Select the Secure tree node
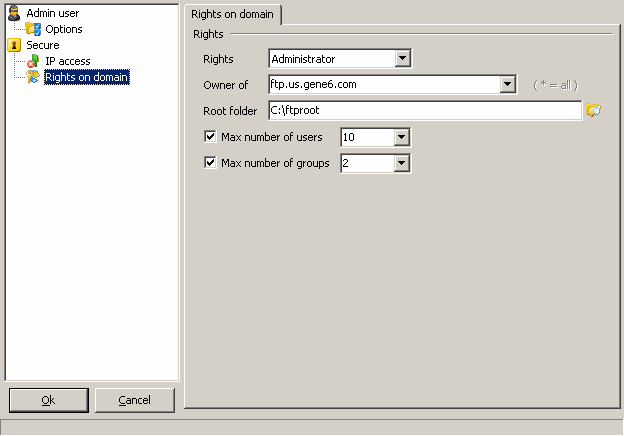This screenshot has height=436, width=624. (43, 45)
